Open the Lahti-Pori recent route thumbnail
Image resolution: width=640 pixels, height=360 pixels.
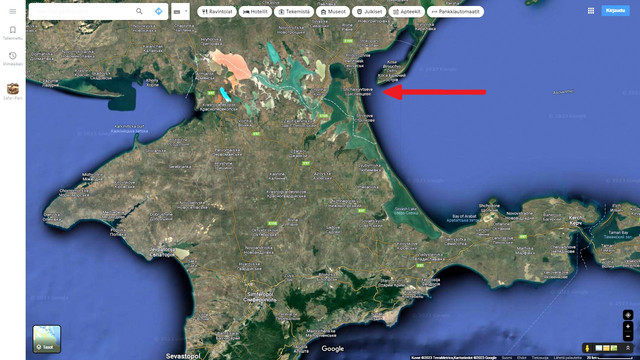[13, 91]
